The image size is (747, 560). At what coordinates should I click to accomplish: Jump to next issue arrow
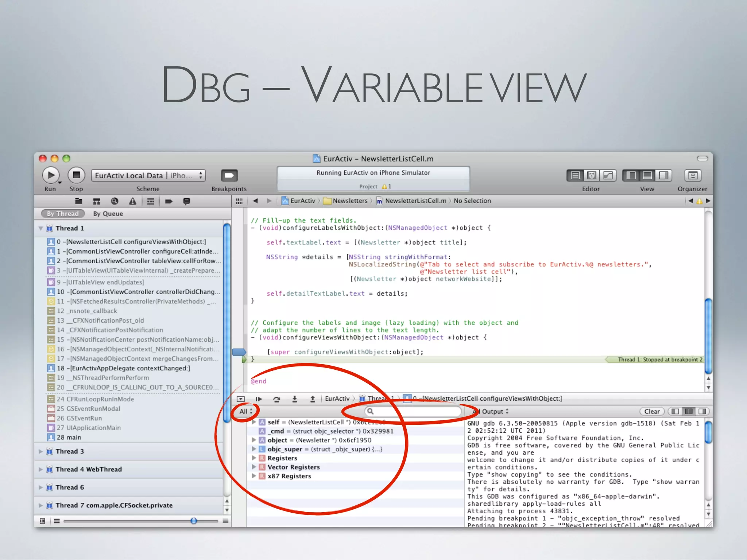pos(708,201)
